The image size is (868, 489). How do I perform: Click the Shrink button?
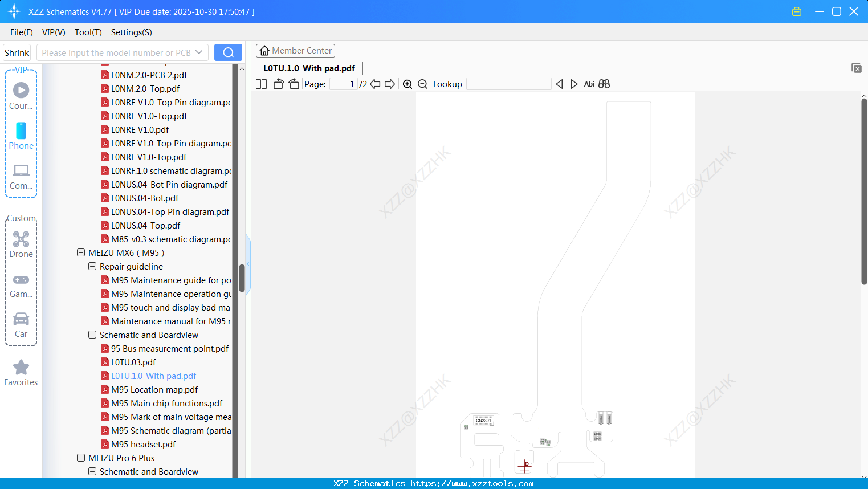17,52
